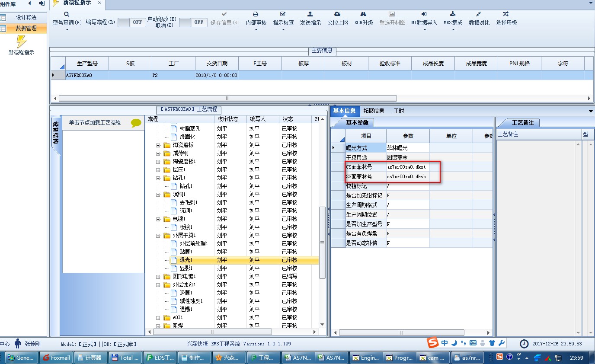Click the input method wrench settings icon
Image resolution: width=595 pixels, height=364 pixels.
point(502,343)
